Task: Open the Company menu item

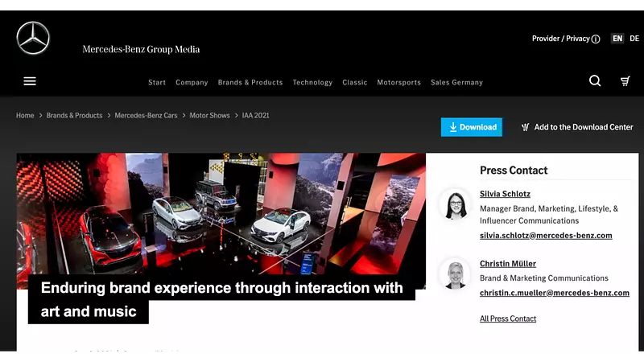Action: point(192,83)
